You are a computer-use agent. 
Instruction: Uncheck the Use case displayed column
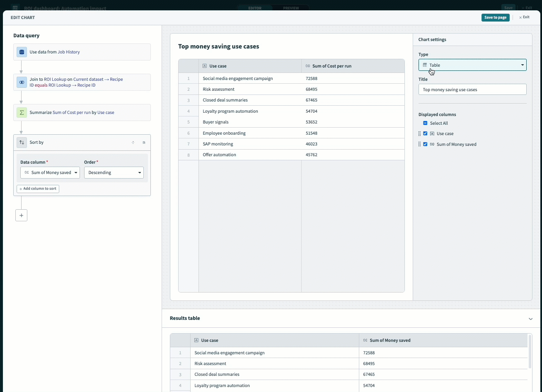[425, 133]
